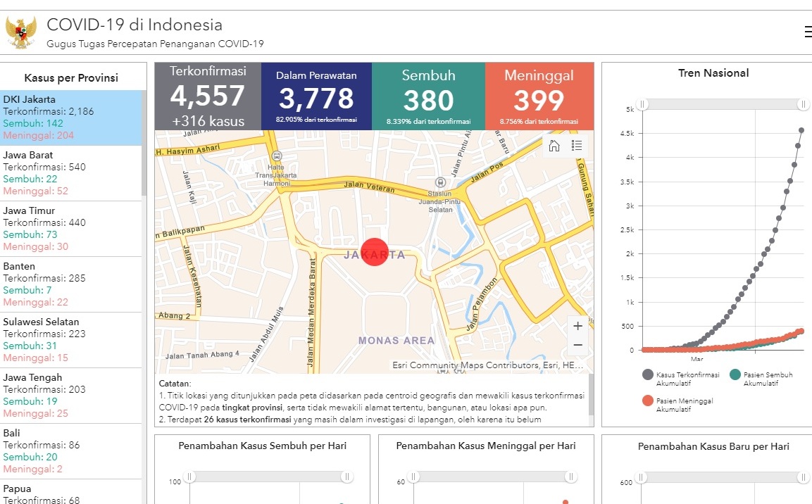This screenshot has width=812, height=504.
Task: Zoom out on the map with the minus icon
Action: 577,345
